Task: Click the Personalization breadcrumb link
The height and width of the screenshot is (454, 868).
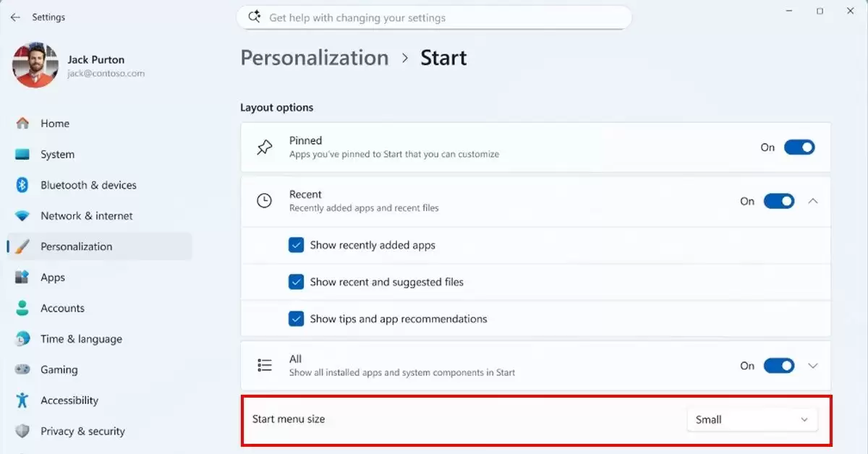Action: 314,58
